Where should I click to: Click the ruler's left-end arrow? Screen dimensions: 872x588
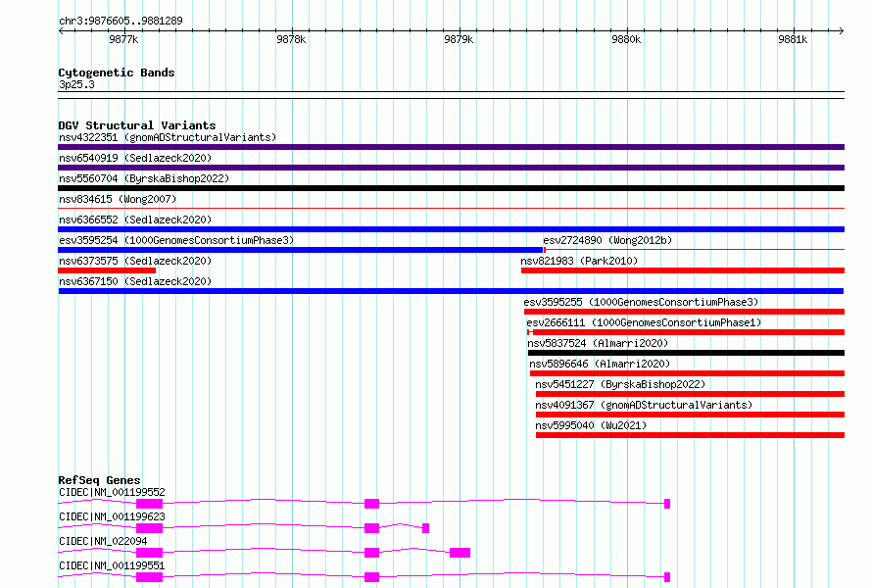tap(61, 30)
